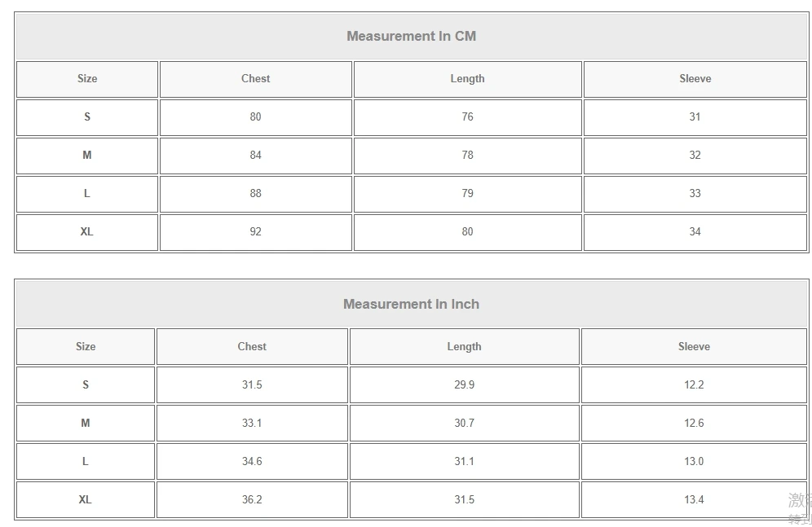Screen dimensions: 812x527
Task: Click the Sleeve header in the Inch table
Action: pyautogui.click(x=694, y=346)
